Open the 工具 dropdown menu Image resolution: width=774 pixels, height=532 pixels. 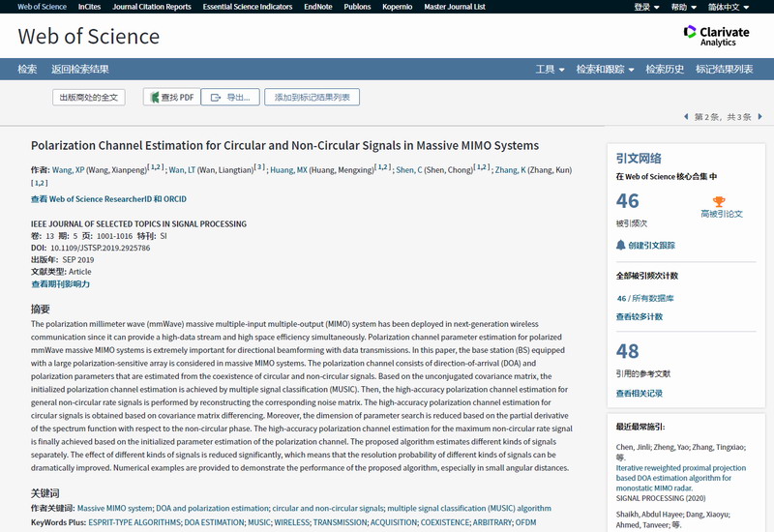550,70
